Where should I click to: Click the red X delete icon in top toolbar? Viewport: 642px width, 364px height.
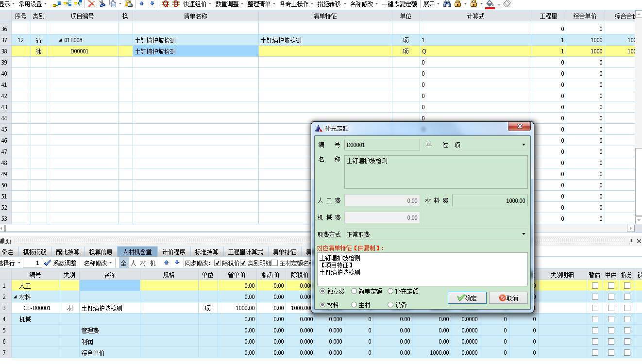pos(91,4)
